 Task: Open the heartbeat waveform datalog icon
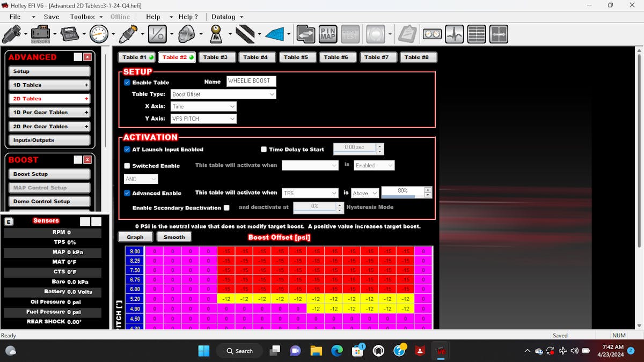tap(455, 34)
